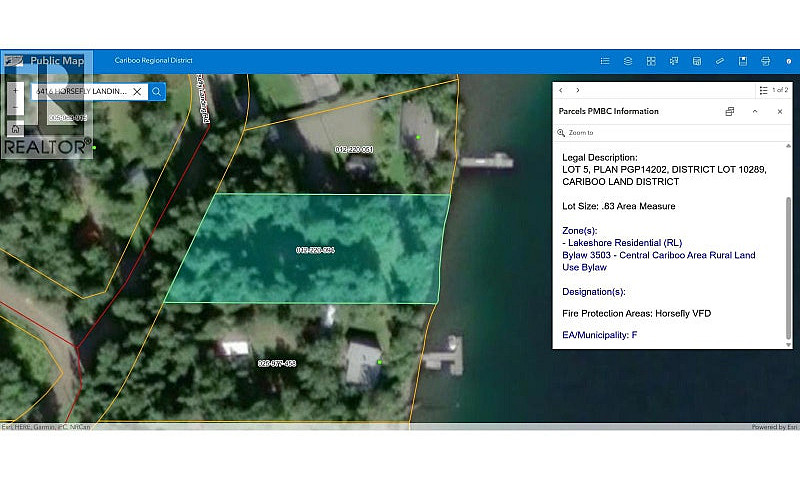This screenshot has height=480, width=800.
Task: Click the popup scrollbar up arrow
Action: 788,146
